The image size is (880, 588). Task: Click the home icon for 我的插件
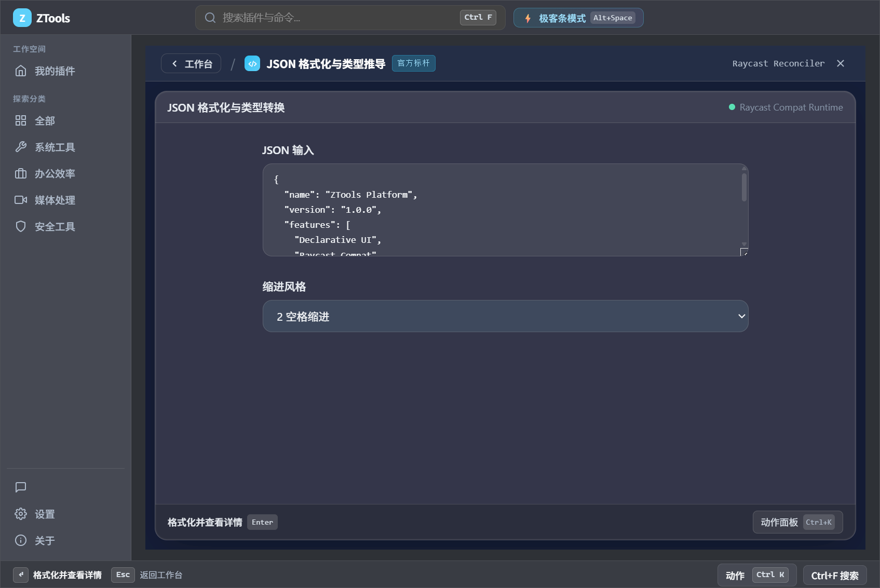point(21,71)
